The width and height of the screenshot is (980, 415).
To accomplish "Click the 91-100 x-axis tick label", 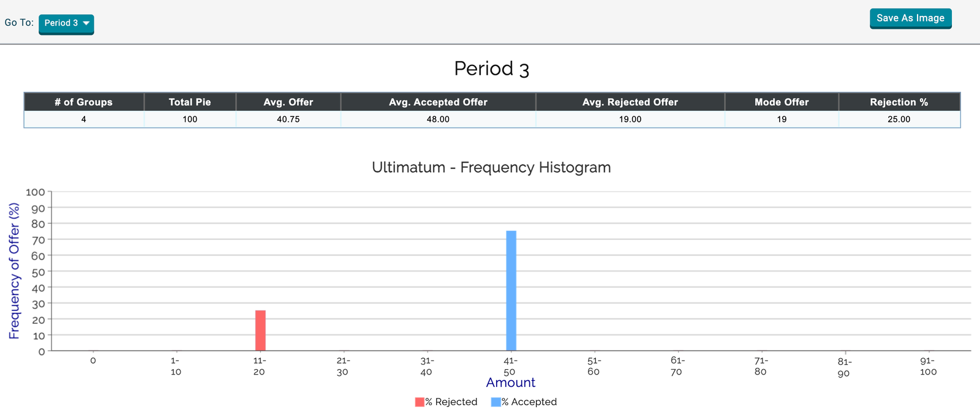I will tap(928, 366).
